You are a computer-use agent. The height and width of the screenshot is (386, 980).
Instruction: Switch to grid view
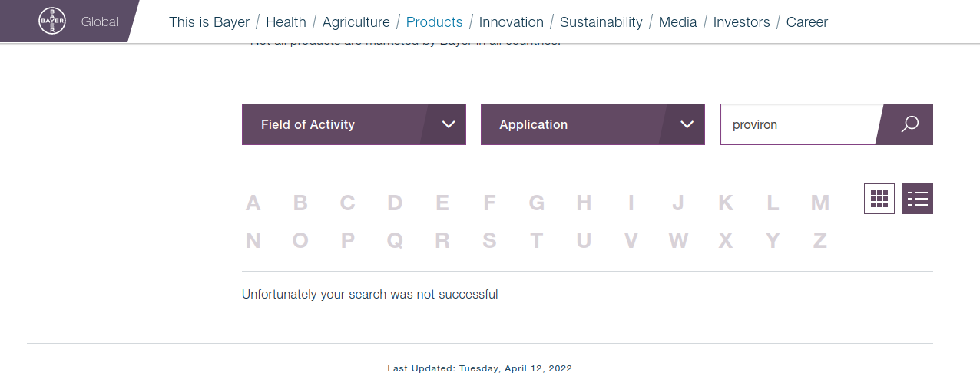879,199
